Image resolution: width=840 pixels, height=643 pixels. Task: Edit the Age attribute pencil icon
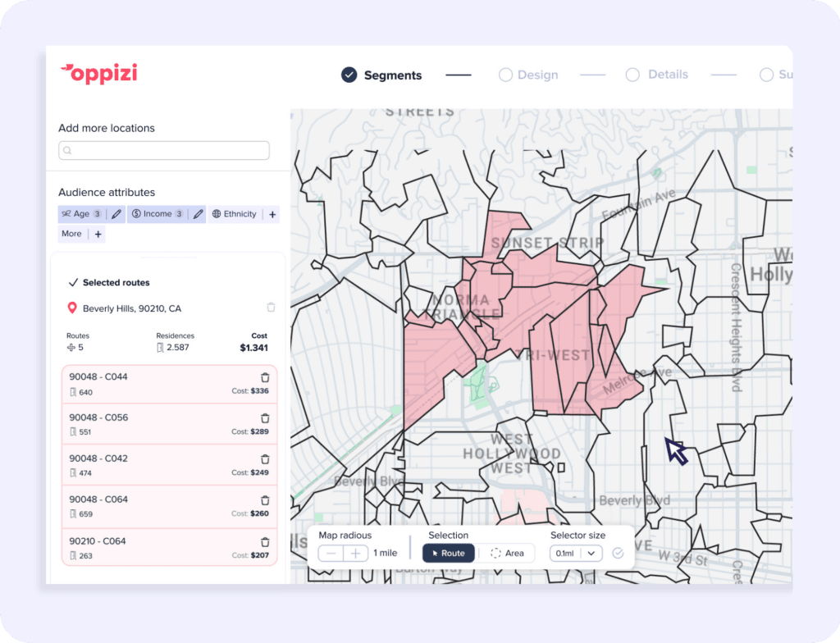click(116, 214)
